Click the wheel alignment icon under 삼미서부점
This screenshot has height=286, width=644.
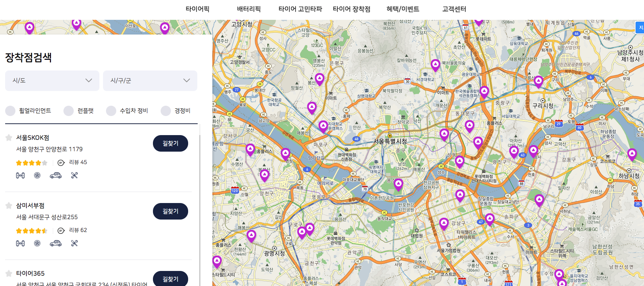tap(20, 243)
